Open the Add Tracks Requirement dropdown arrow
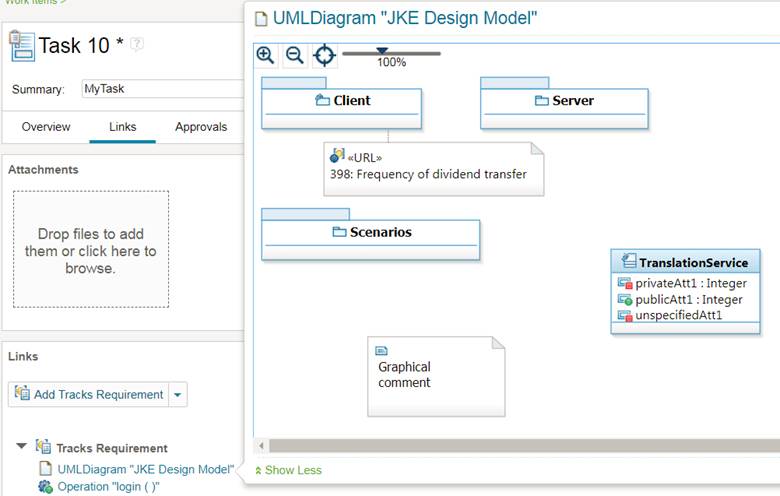Screen dimensions: 780x496 [x=178, y=395]
